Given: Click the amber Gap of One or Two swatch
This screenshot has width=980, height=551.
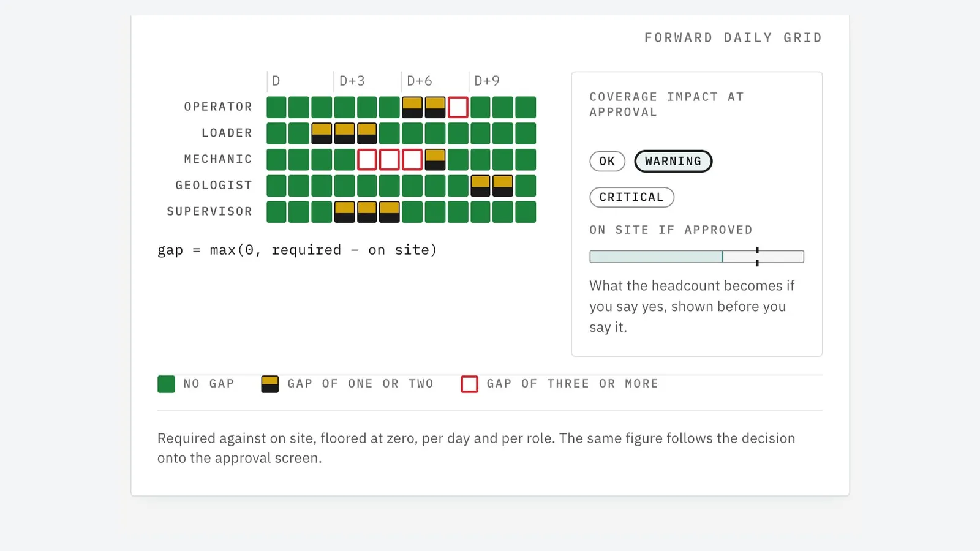Looking at the screenshot, I should click(x=269, y=384).
